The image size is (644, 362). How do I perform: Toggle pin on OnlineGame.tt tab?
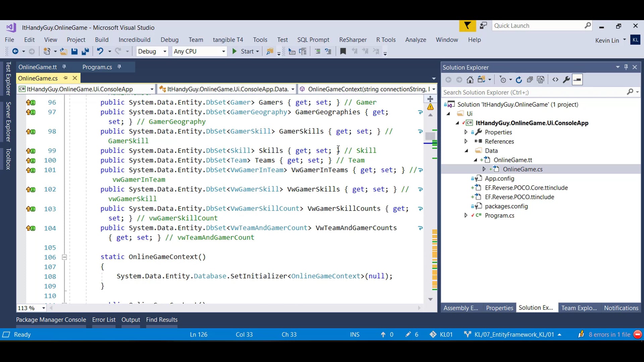click(64, 67)
